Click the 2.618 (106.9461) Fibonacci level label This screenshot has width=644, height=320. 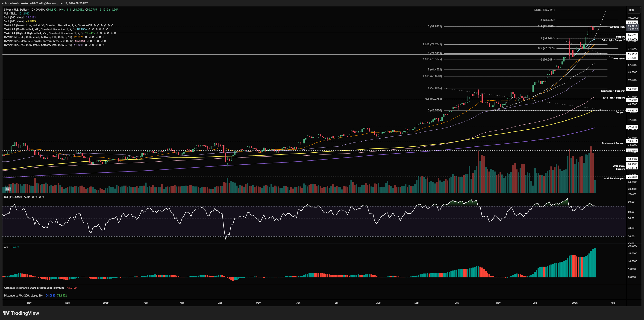[x=544, y=10]
